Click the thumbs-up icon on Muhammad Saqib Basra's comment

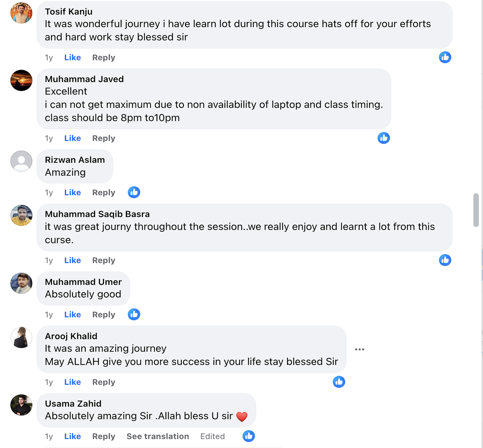[445, 260]
